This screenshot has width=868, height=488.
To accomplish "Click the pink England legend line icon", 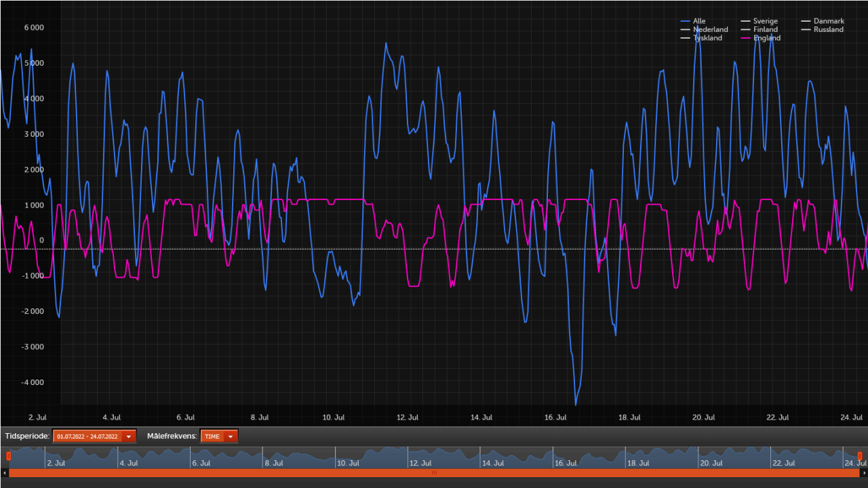I will coord(745,38).
